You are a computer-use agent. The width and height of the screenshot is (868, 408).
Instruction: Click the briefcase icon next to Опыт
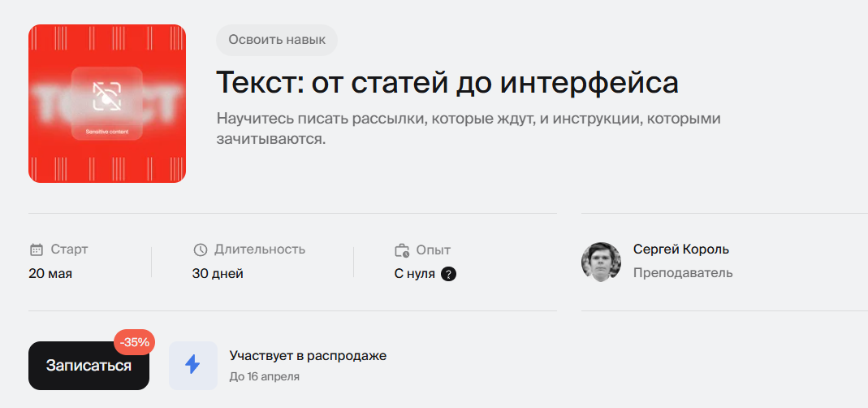401,250
